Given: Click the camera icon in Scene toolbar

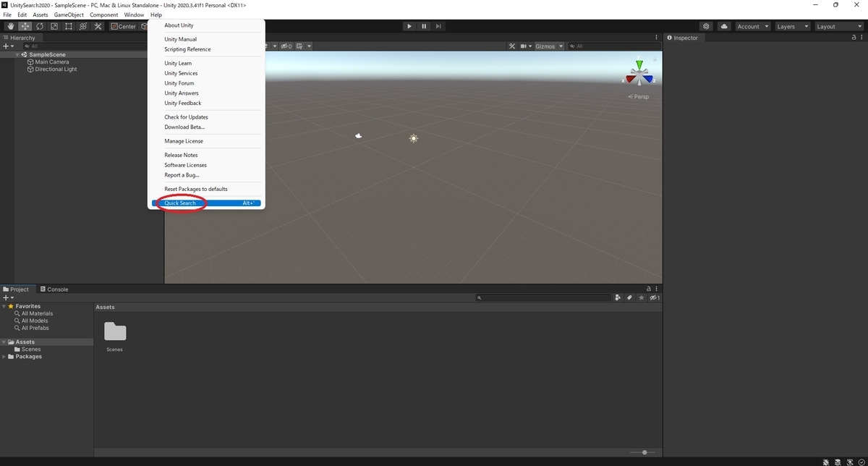Looking at the screenshot, I should 523,46.
